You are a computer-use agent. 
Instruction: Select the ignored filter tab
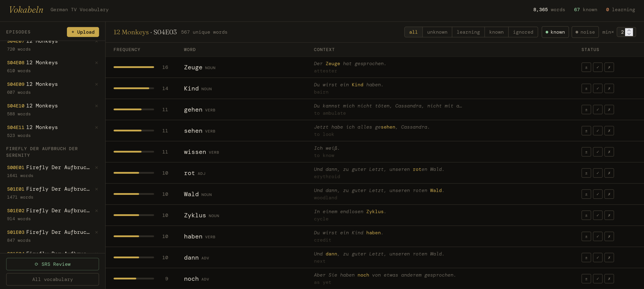[523, 32]
